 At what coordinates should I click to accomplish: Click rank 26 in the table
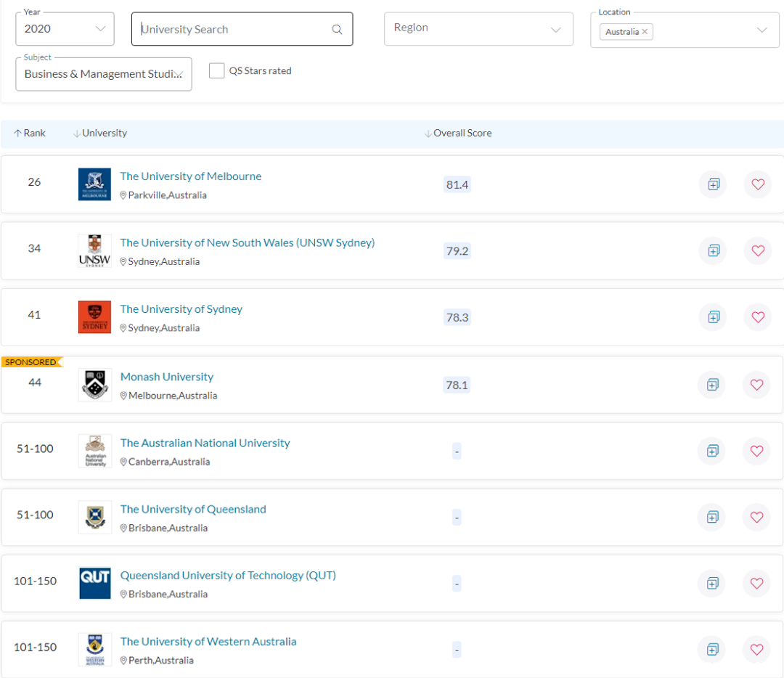34,182
